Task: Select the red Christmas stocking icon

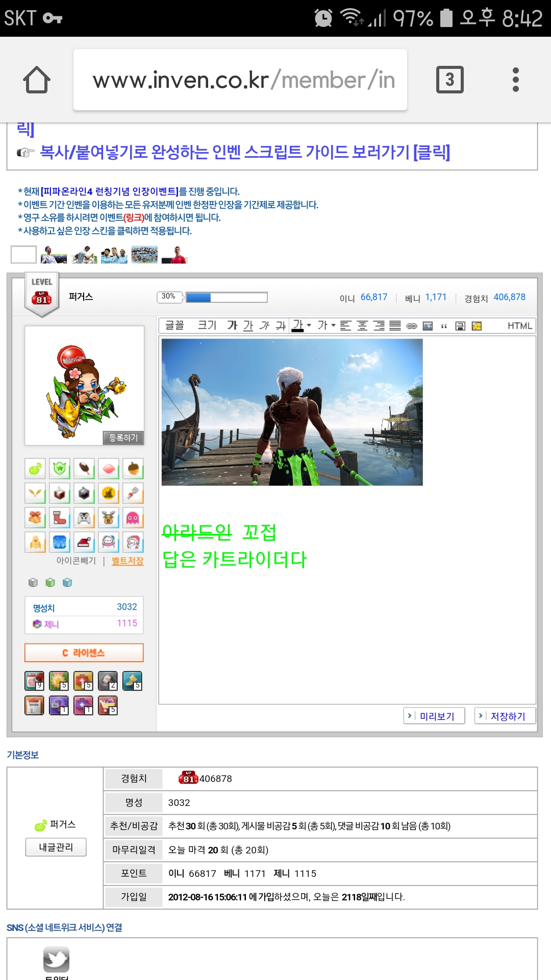Action: click(x=60, y=518)
